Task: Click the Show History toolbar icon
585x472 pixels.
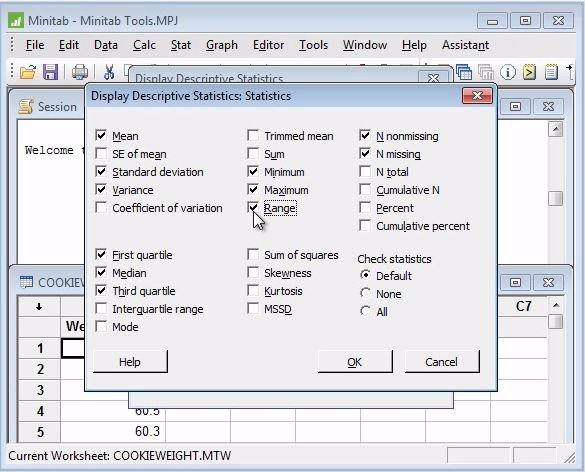Action: pos(529,72)
